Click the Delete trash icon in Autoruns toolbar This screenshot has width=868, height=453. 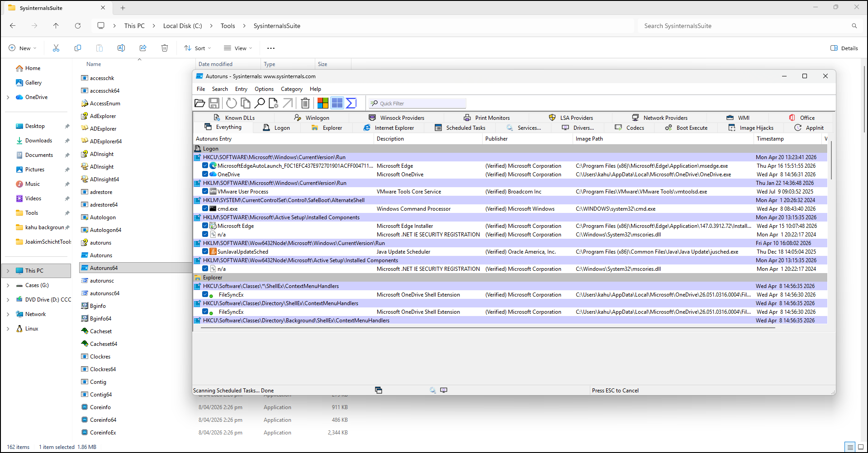pos(305,103)
